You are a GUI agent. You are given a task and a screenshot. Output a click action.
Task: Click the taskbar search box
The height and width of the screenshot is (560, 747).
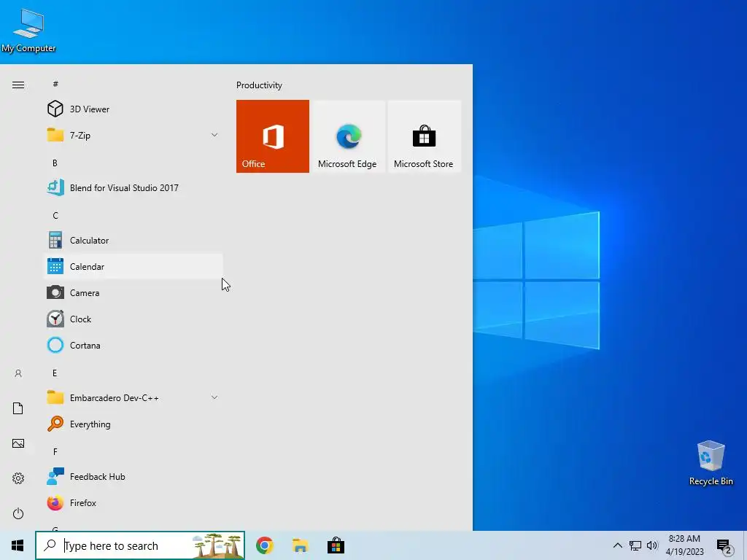[x=140, y=545]
